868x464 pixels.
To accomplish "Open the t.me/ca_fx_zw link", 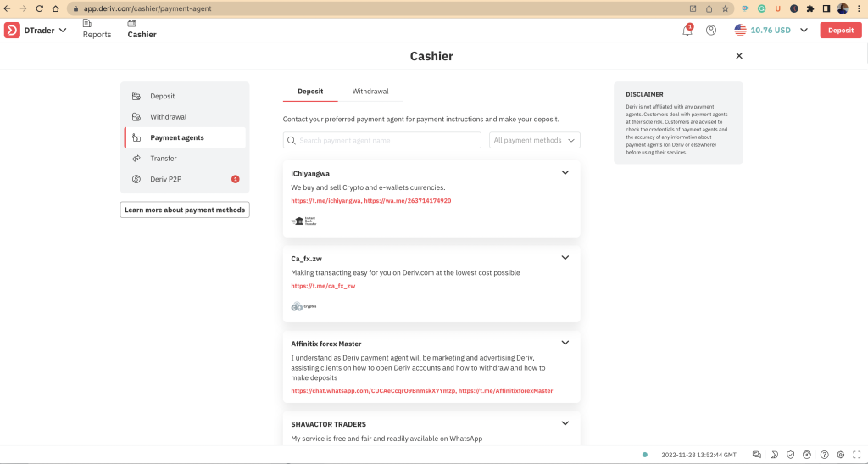I will point(323,286).
